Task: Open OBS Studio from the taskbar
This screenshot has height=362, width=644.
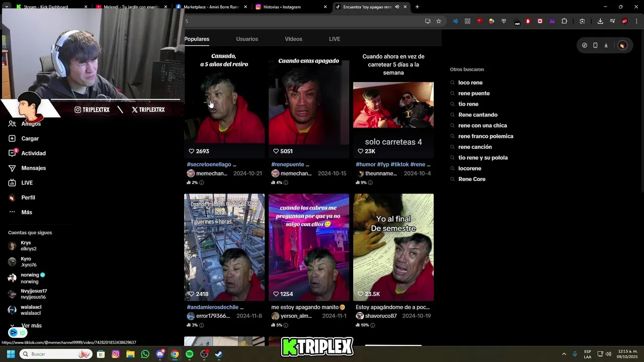Action: (204, 354)
